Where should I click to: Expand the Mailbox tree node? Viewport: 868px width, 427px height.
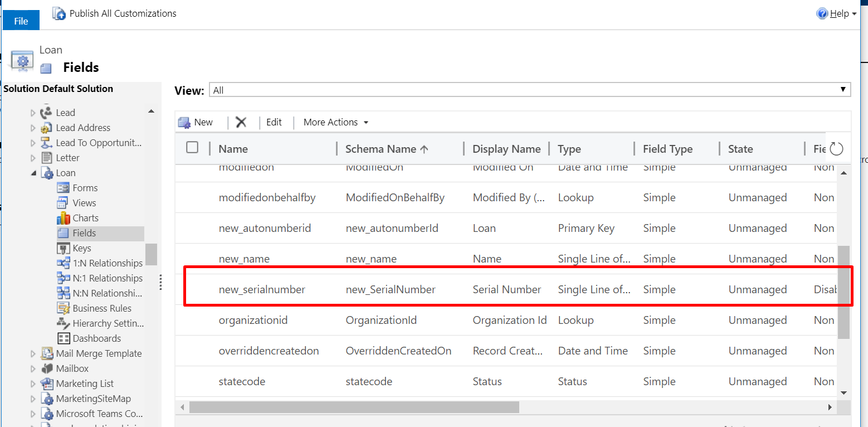pos(33,368)
